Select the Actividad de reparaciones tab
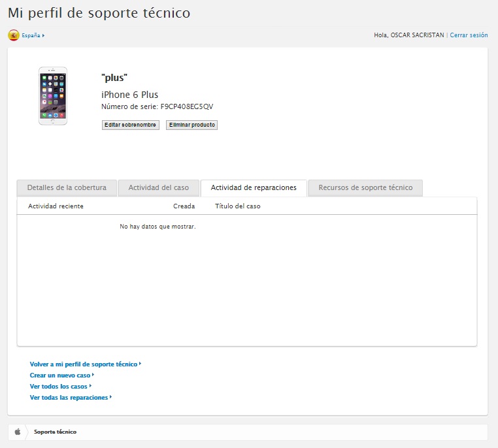The width and height of the screenshot is (498, 448). click(254, 188)
